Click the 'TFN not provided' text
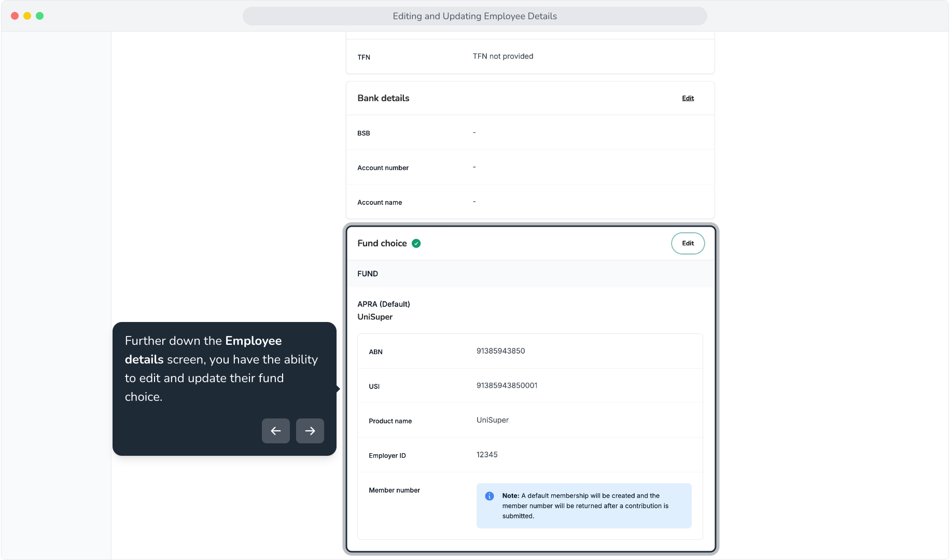950x560 pixels. pyautogui.click(x=503, y=56)
